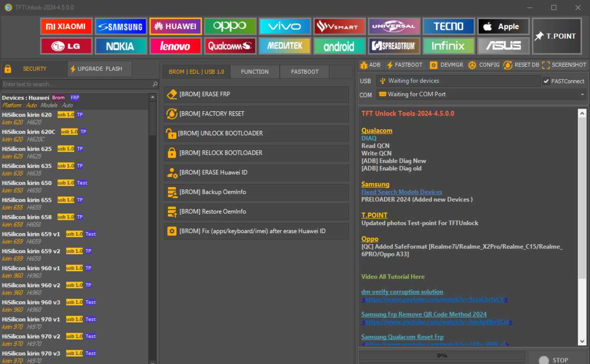590x364 pixels.
Task: Select the HUAWEI brand logo
Action: click(175, 26)
